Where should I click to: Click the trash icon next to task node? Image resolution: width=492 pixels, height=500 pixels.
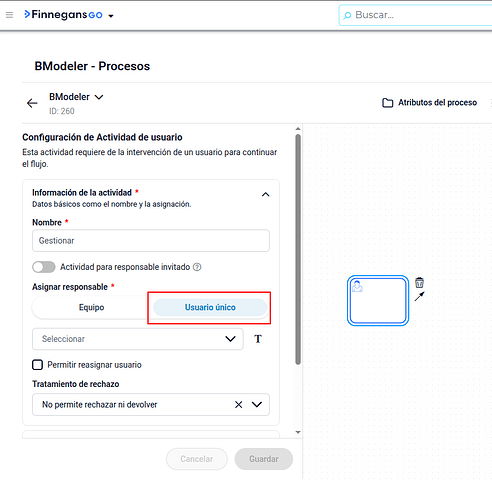pyautogui.click(x=419, y=283)
